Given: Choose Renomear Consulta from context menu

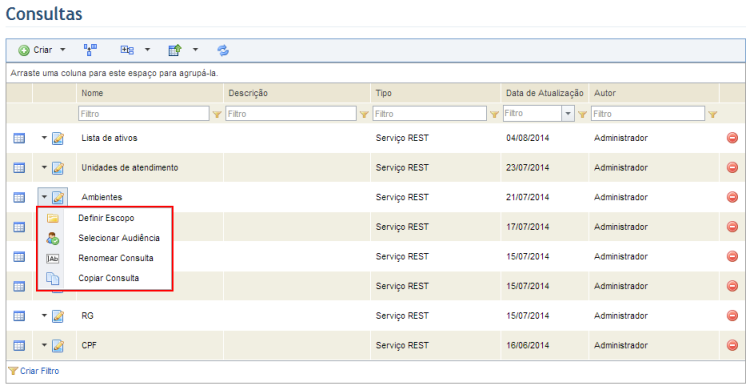Looking at the screenshot, I should [x=116, y=258].
